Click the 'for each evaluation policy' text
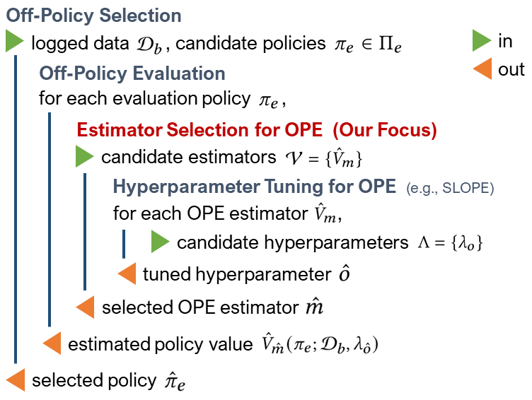 coord(145,99)
